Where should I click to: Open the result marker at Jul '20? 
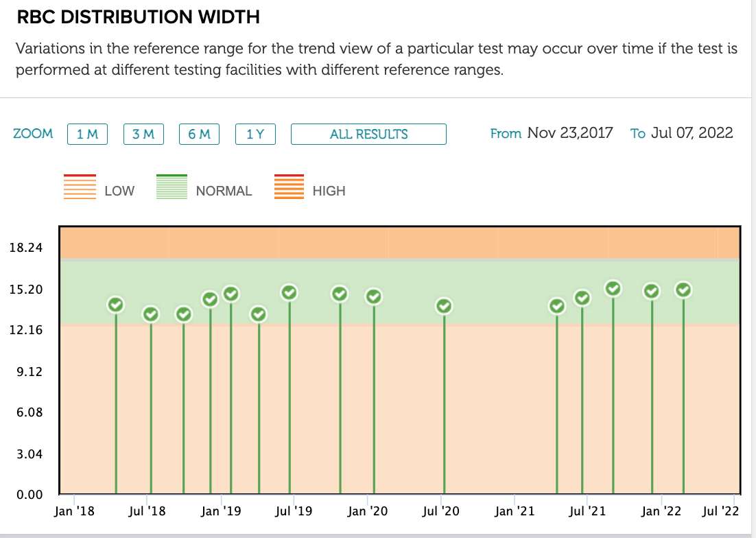[444, 306]
